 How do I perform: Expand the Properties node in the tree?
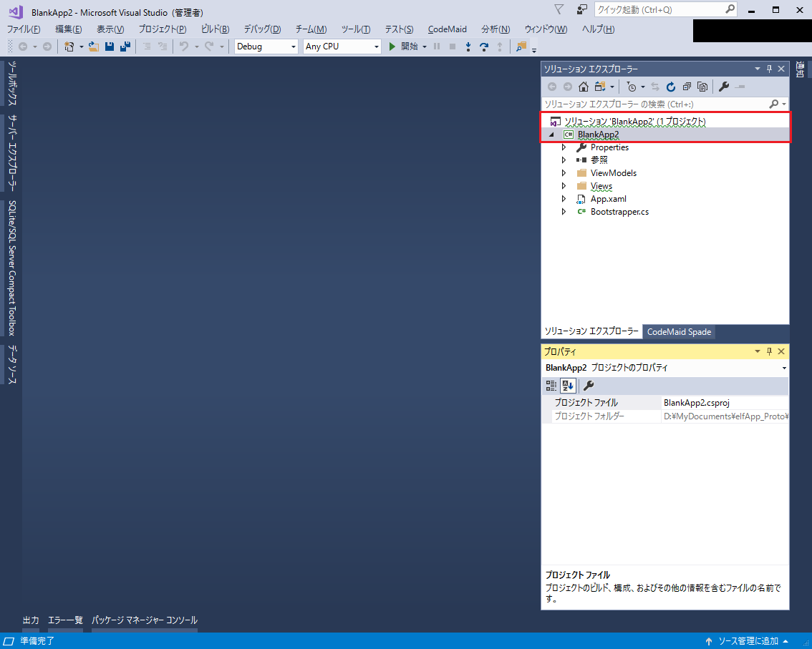(564, 147)
